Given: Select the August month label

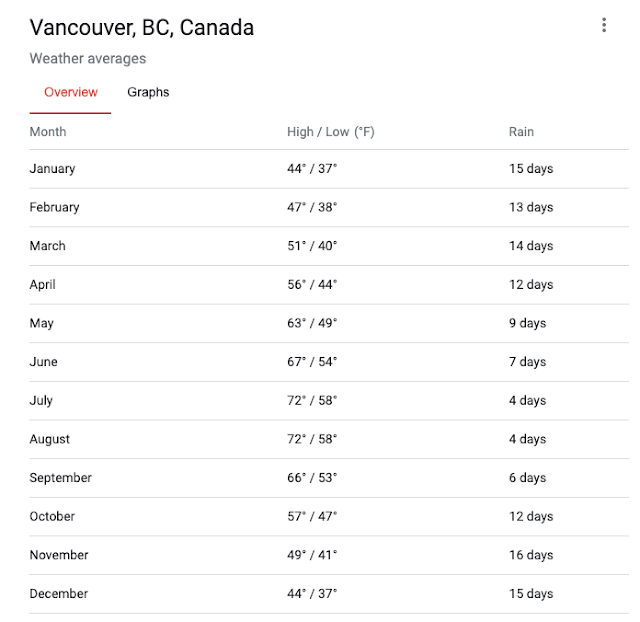Looking at the screenshot, I should tap(49, 439).
